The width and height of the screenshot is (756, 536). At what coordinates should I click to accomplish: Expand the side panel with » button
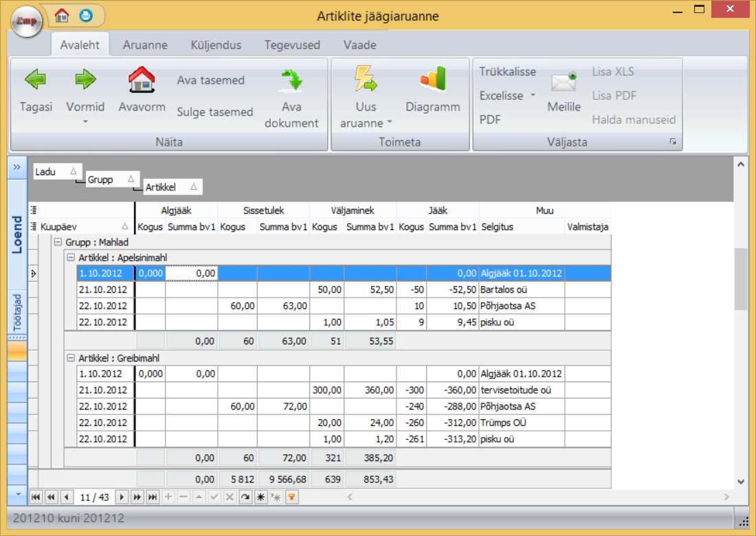pyautogui.click(x=17, y=167)
